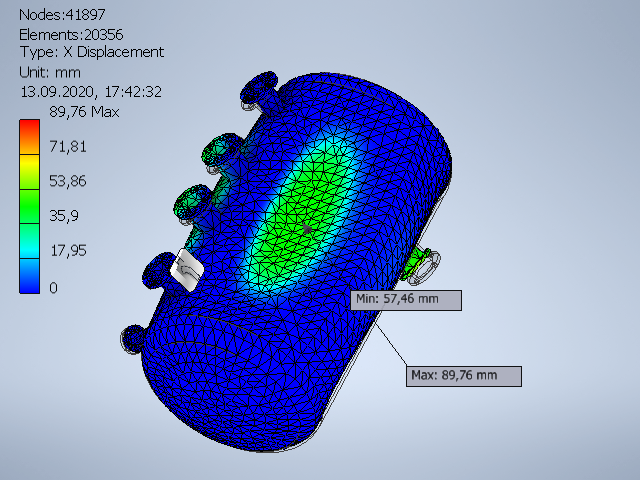Screen dimensions: 640x480
Task: Click the white nameplate on the vessel
Action: pos(187,270)
